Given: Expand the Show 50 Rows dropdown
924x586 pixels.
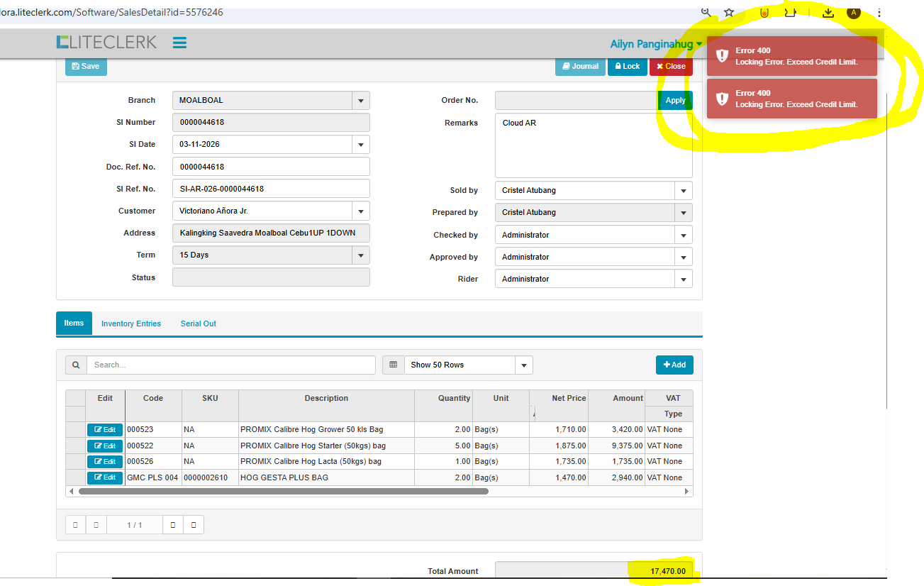Looking at the screenshot, I should [x=523, y=365].
